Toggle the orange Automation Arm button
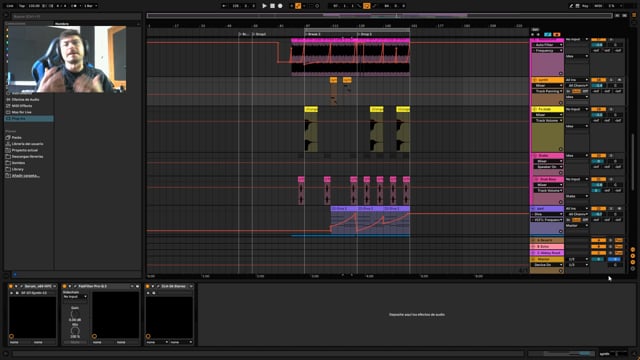640x360 pixels. (x=298, y=6)
